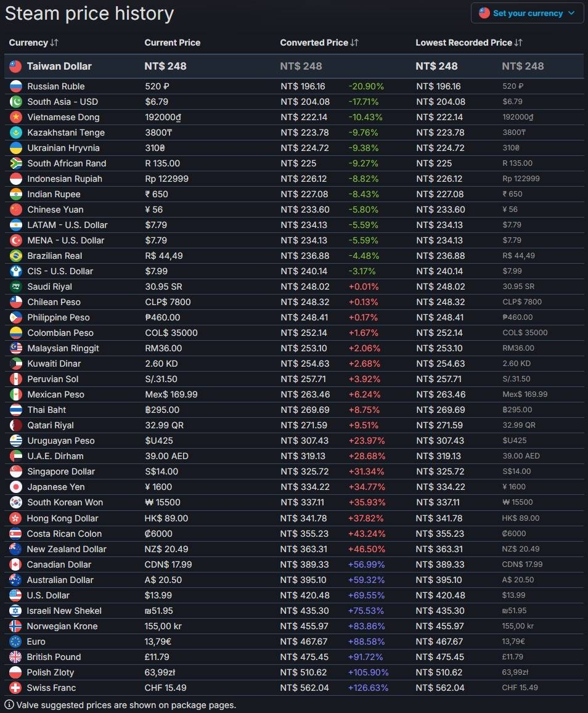Click the Chinese Yuan flag icon

16,210
